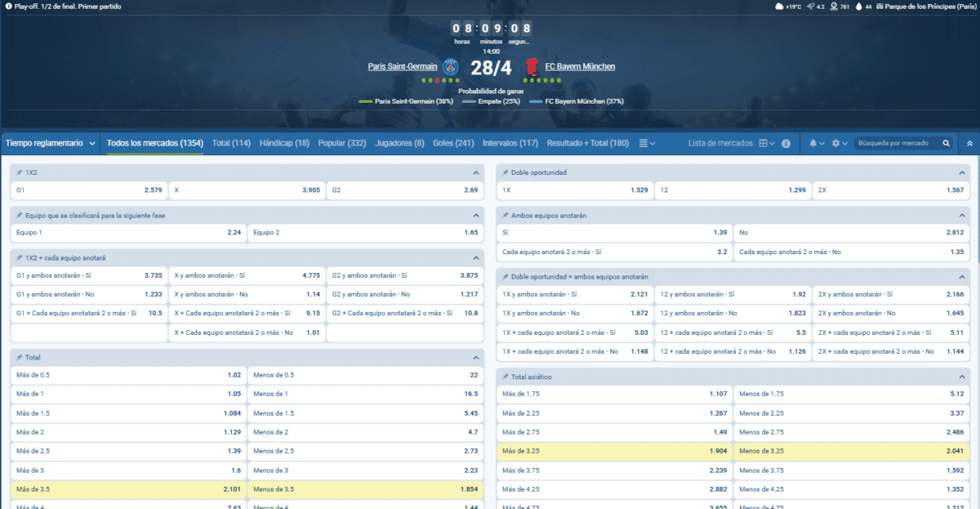Select 1X double chance at 1.529
The image size is (980, 509).
[x=575, y=190]
